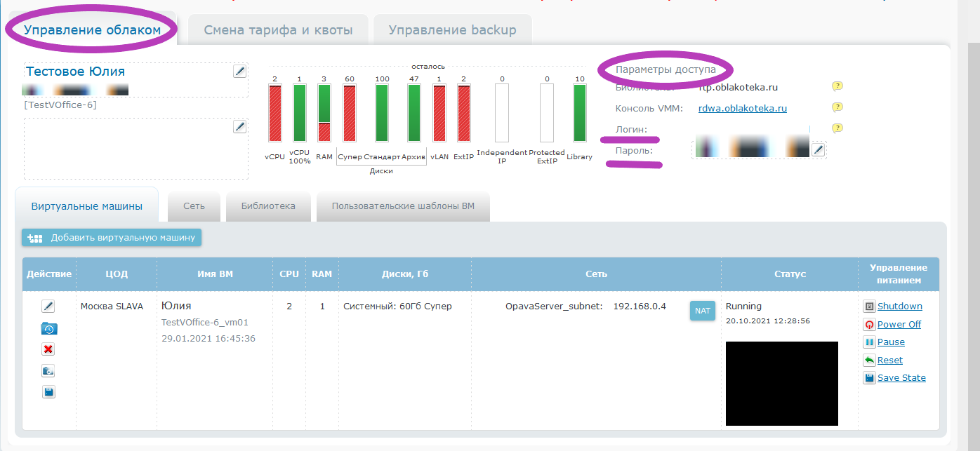Edit the empty description box pencil icon

(x=239, y=126)
